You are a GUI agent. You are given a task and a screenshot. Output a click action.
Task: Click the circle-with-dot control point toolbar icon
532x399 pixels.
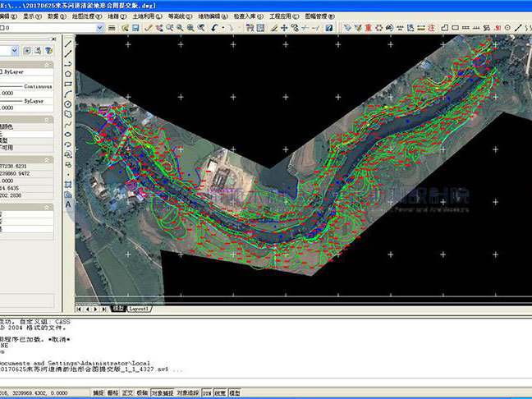point(507,28)
